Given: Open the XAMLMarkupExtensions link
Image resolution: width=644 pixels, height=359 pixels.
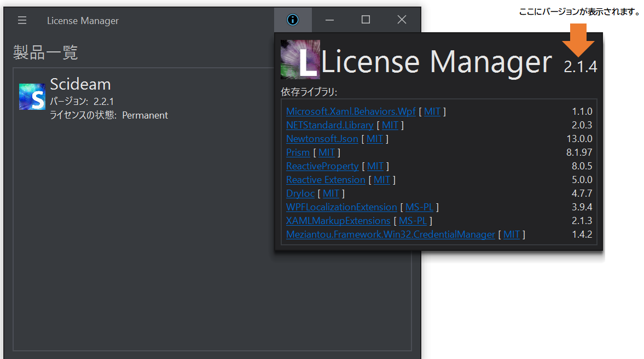Looking at the screenshot, I should pyautogui.click(x=338, y=221).
